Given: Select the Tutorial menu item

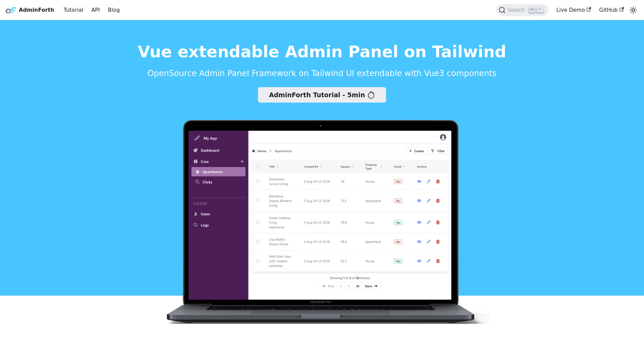Looking at the screenshot, I should [73, 10].
